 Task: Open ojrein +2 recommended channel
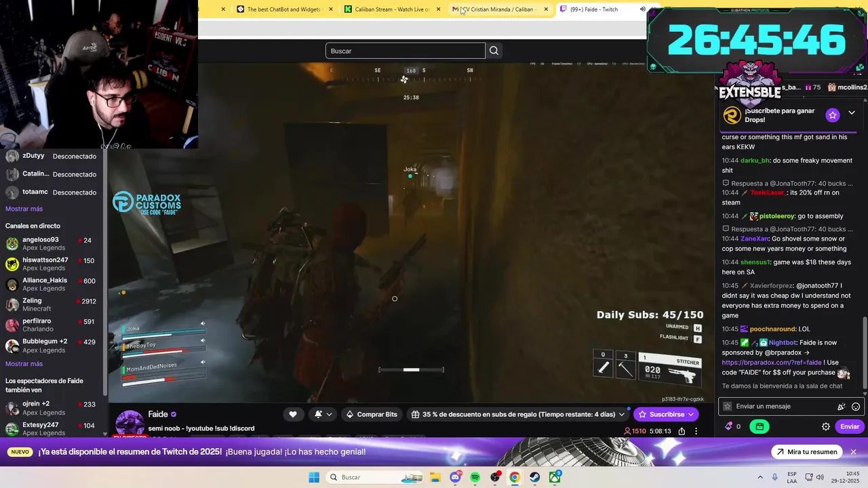pos(51,407)
